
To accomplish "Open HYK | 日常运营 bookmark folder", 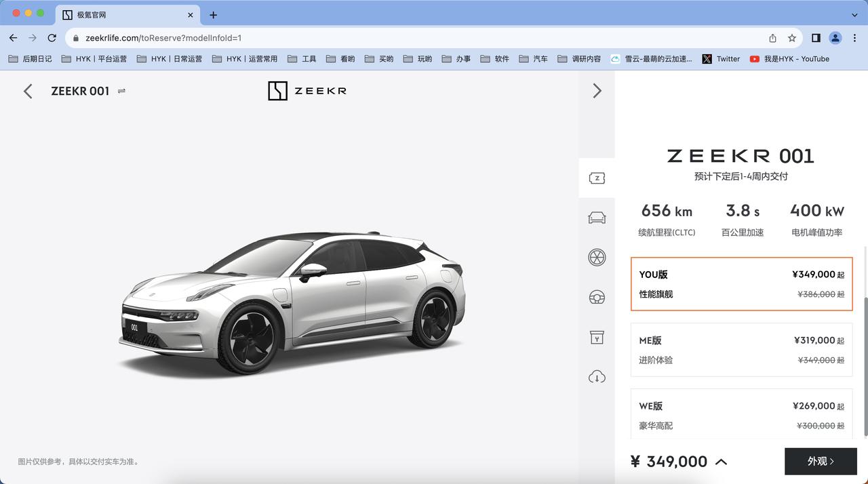I will click(170, 59).
